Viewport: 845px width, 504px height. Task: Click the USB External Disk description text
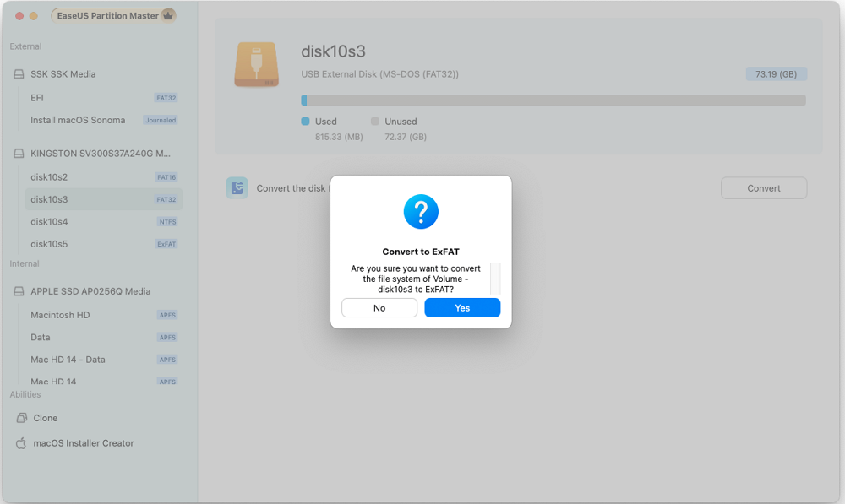point(380,74)
